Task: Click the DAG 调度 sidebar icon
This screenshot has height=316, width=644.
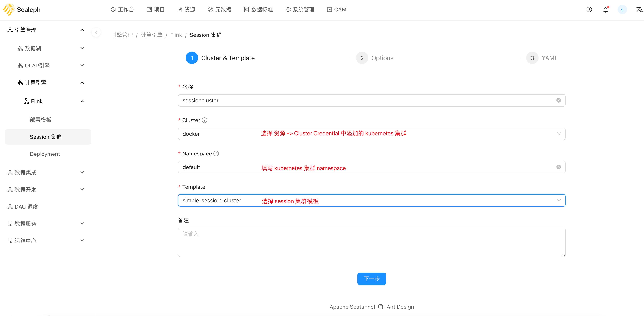Action: pyautogui.click(x=10, y=207)
